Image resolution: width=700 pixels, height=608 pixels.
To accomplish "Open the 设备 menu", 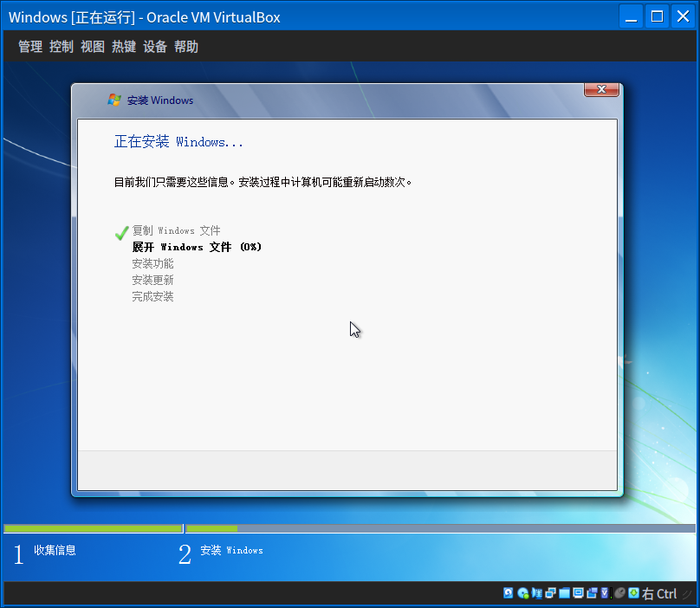I will pos(155,47).
